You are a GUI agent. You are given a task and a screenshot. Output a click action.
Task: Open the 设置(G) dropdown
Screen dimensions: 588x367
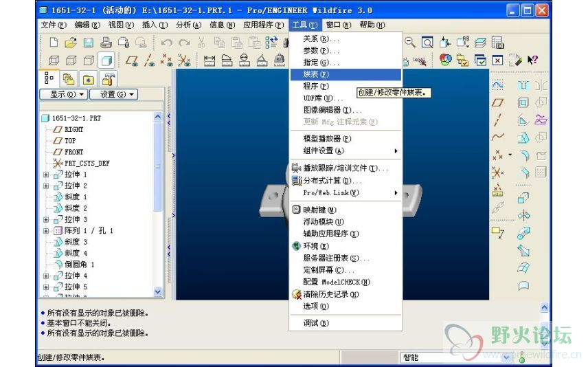click(x=113, y=94)
